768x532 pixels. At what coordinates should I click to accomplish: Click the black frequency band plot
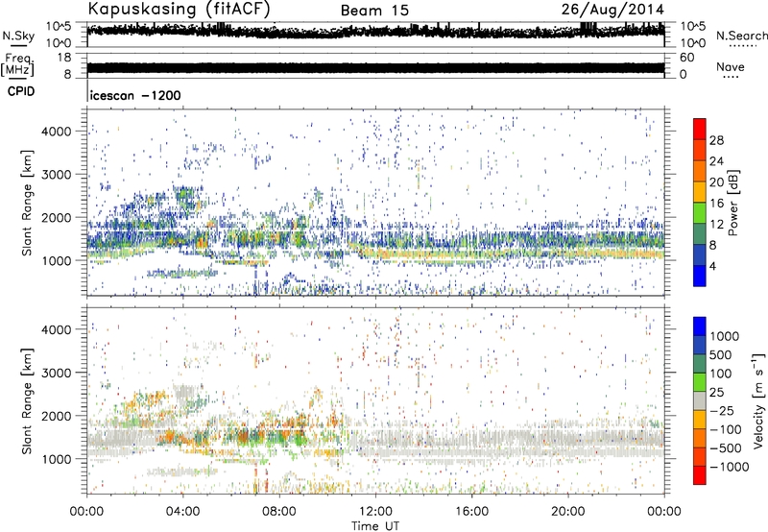(x=375, y=67)
